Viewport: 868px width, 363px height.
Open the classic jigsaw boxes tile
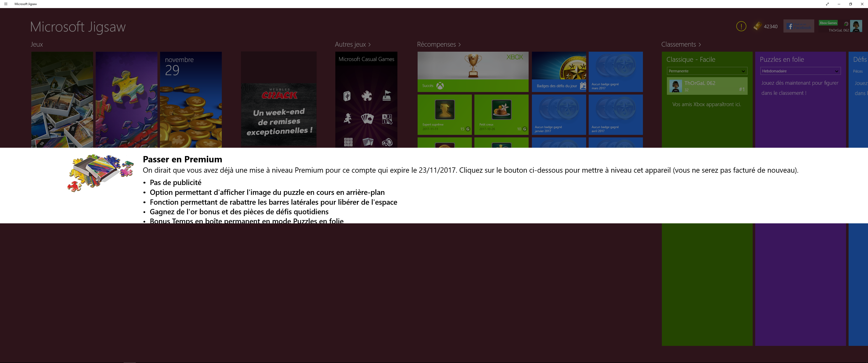tap(62, 100)
